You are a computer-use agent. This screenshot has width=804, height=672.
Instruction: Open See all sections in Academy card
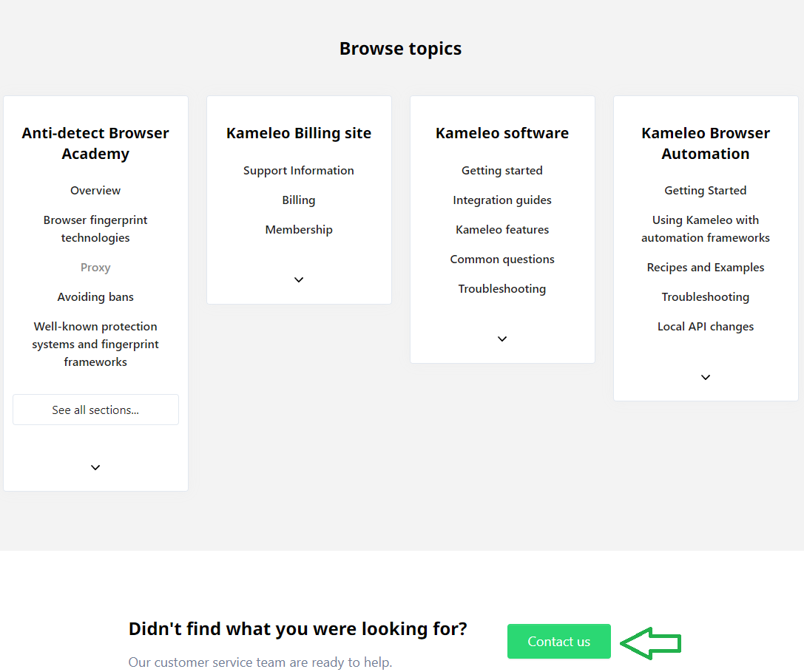point(96,410)
